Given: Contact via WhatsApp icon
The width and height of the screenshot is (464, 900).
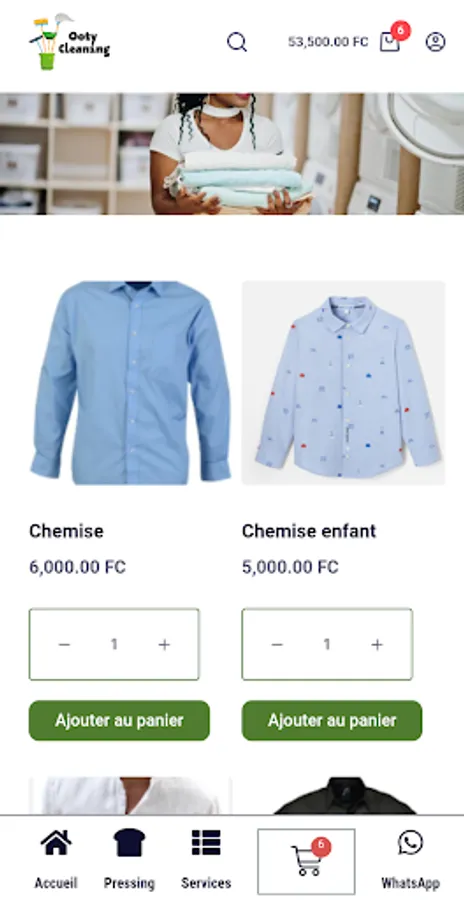Looking at the screenshot, I should coord(410,843).
